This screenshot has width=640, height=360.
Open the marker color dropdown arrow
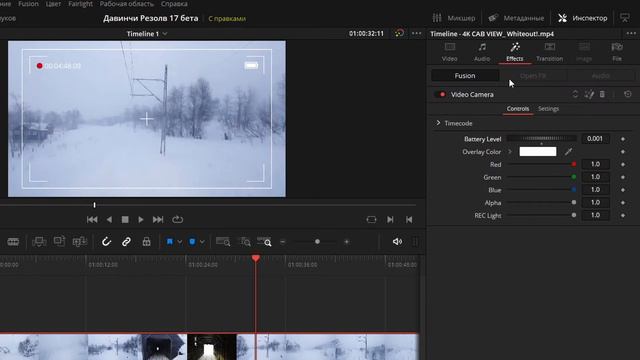202,242
